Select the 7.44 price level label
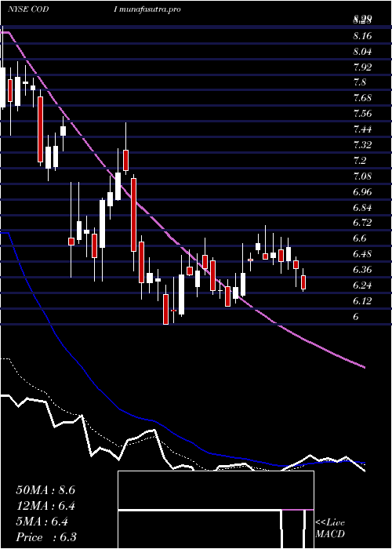This screenshot has height=549, width=392. pyautogui.click(x=362, y=129)
